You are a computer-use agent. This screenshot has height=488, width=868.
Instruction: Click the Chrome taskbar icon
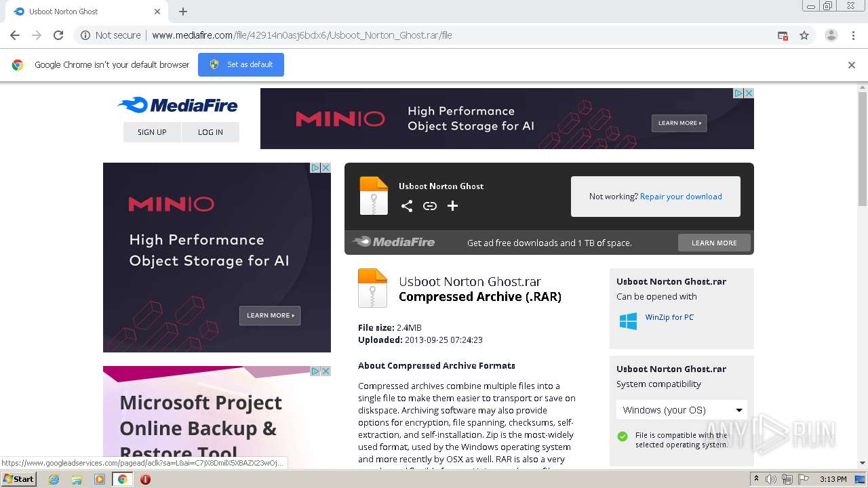[122, 479]
